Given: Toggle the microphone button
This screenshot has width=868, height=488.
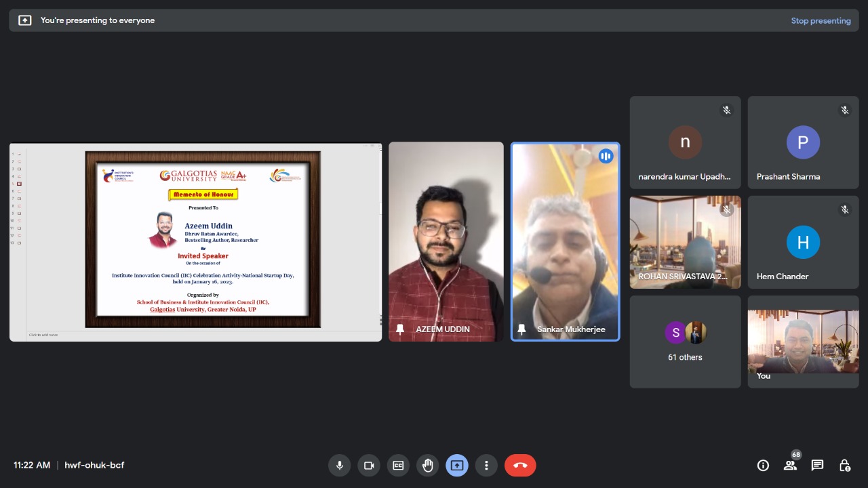Looking at the screenshot, I should [x=340, y=466].
